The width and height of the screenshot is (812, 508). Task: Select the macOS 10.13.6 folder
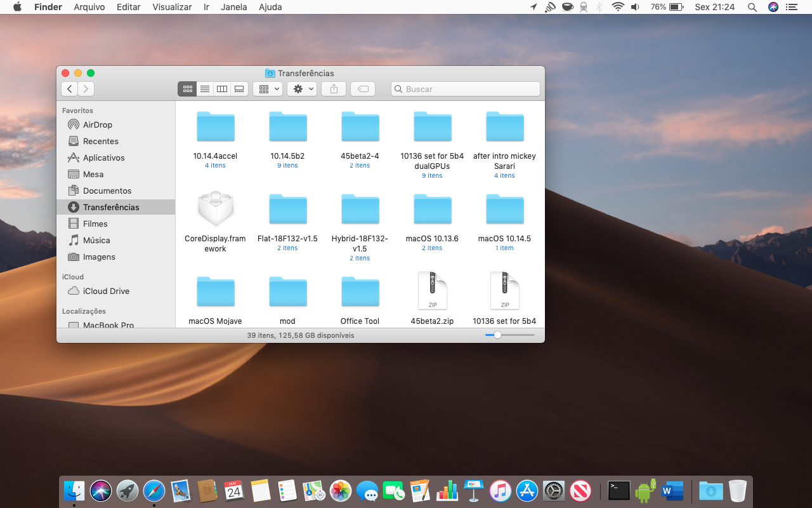(x=433, y=209)
